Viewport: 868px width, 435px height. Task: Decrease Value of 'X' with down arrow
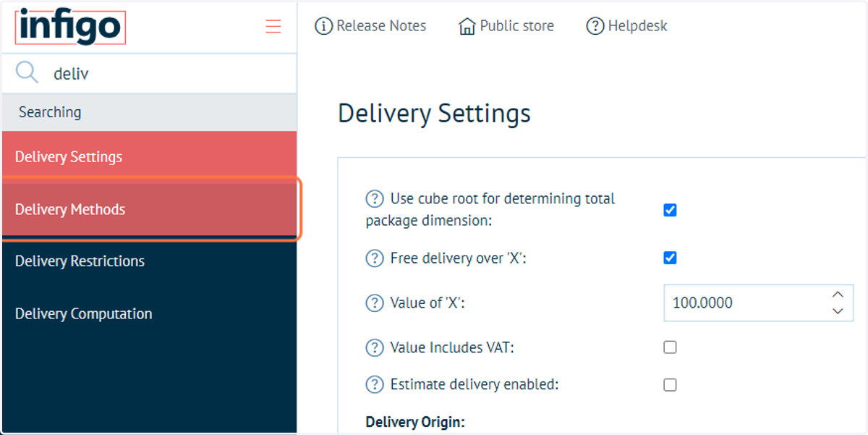click(x=838, y=311)
